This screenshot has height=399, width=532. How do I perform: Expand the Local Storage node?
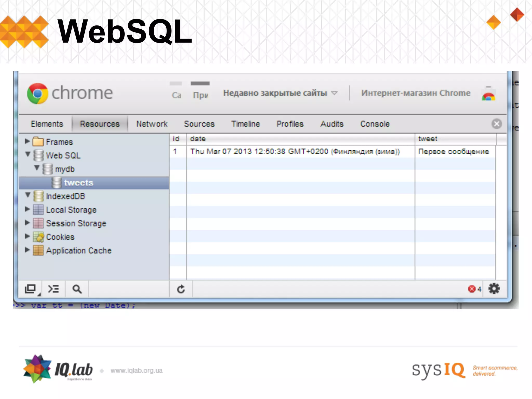click(x=27, y=209)
